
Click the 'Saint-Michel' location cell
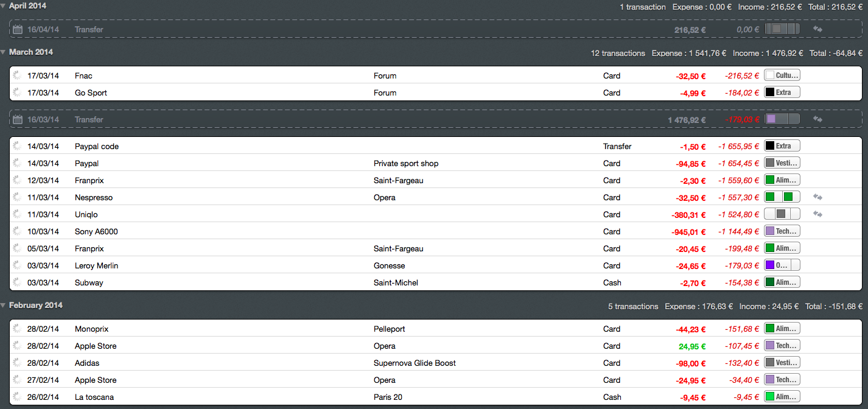pyautogui.click(x=396, y=282)
